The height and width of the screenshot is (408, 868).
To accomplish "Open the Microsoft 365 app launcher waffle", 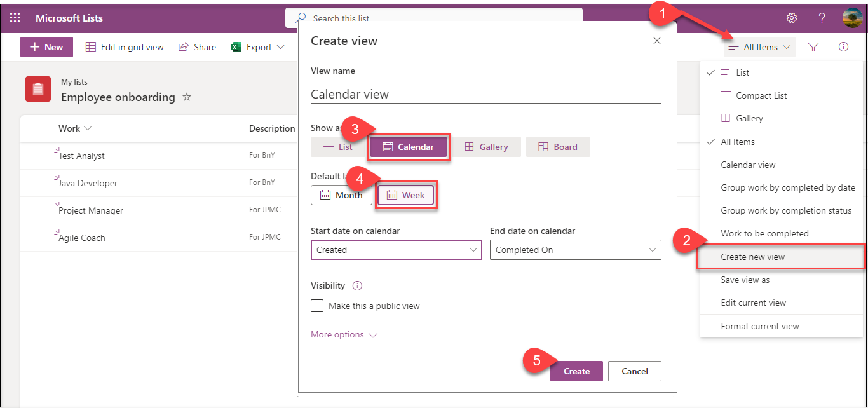I will coord(14,18).
